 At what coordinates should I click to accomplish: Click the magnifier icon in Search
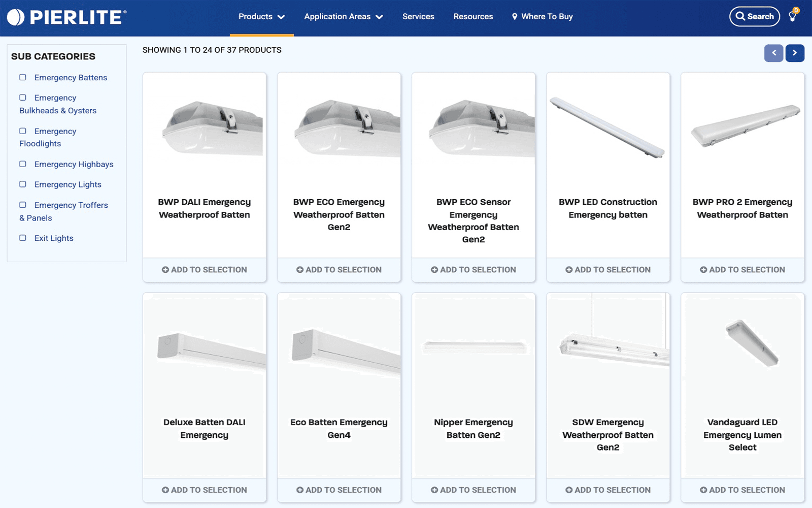tap(740, 16)
